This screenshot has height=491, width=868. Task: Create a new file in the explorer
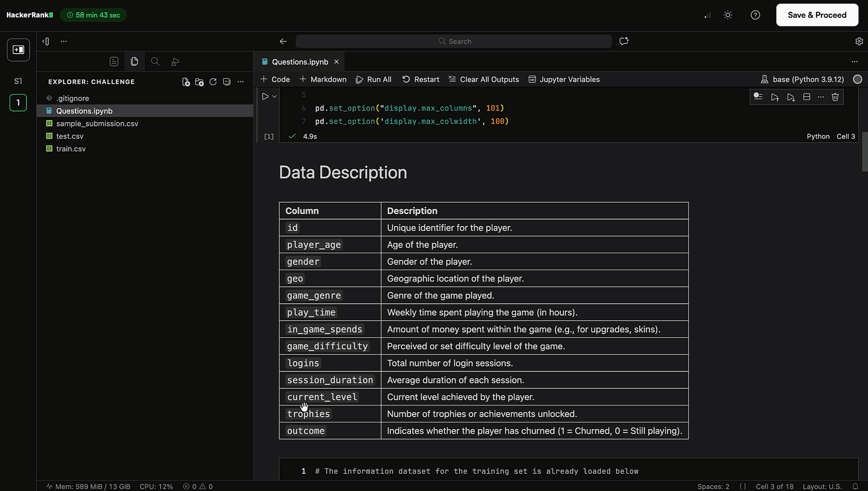(x=186, y=82)
